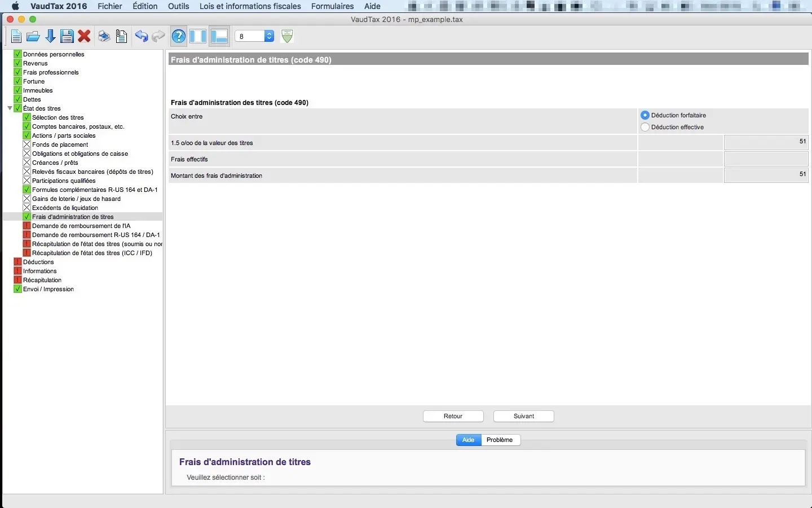Select Envoi / Impression in the tree
Screen dimensions: 812x508
[x=48, y=289]
